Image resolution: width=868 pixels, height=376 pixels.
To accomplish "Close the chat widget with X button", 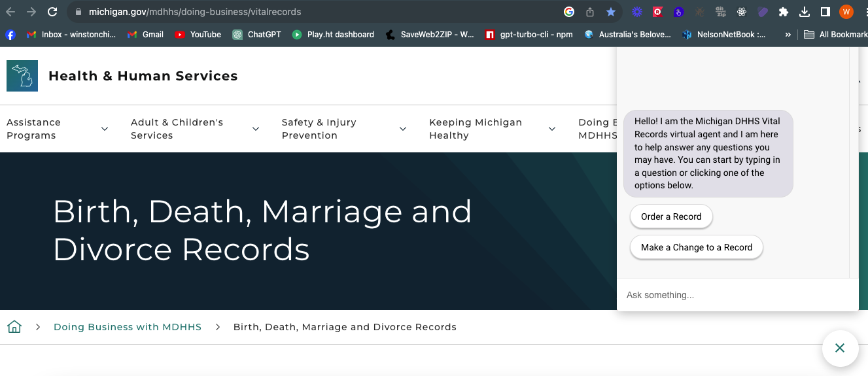I will [x=840, y=349].
